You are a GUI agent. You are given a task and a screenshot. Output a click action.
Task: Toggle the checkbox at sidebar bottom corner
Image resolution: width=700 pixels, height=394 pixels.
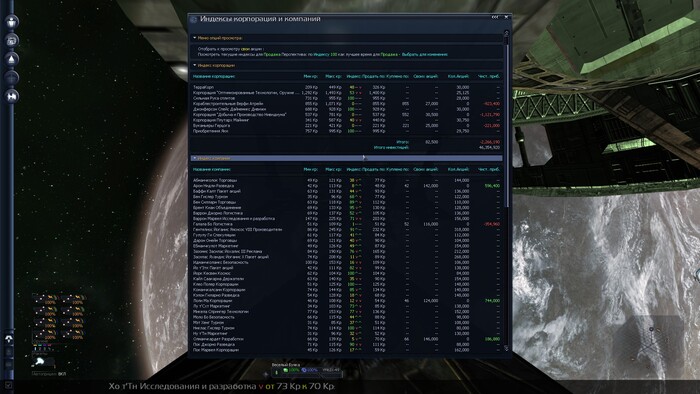8,385
